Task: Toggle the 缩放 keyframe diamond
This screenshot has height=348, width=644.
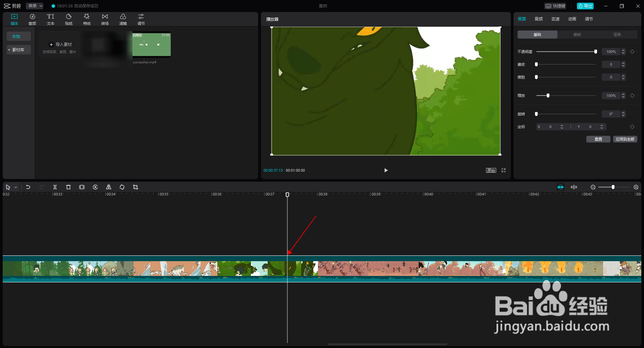Action: click(x=632, y=96)
